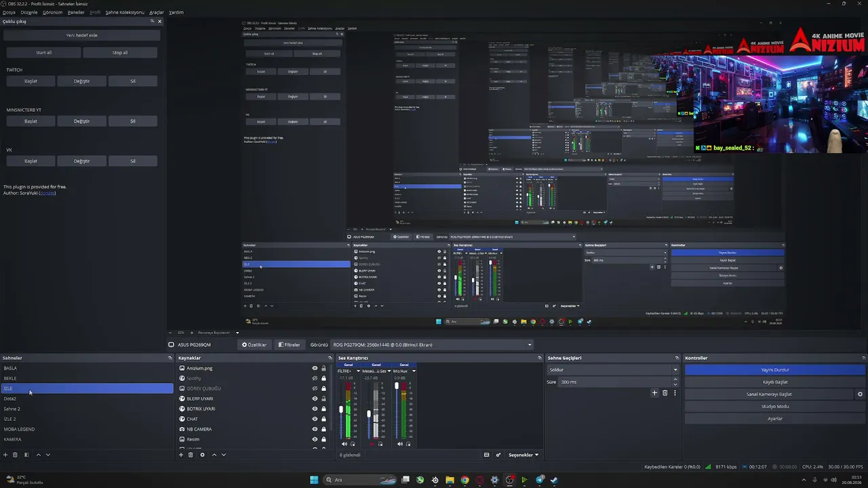Image resolution: width=868 pixels, height=488 pixels.
Task: Add a new source in Kaynaklar
Action: click(181, 455)
